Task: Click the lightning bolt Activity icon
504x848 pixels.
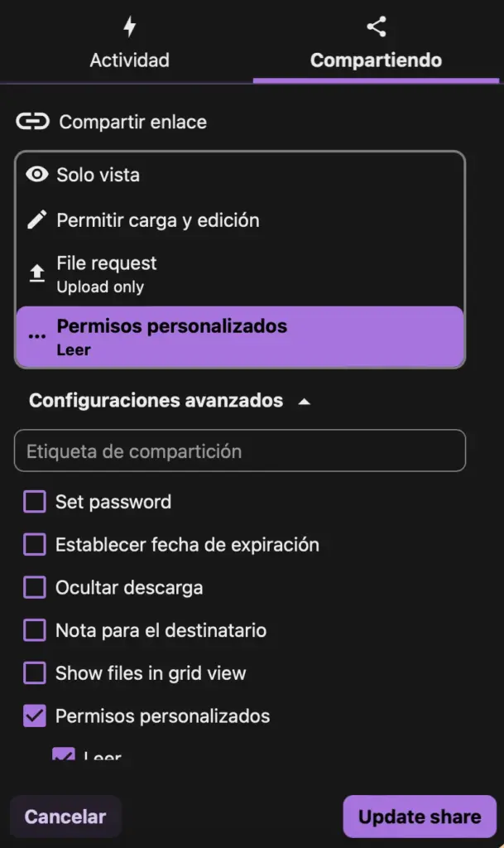Action: point(129,26)
